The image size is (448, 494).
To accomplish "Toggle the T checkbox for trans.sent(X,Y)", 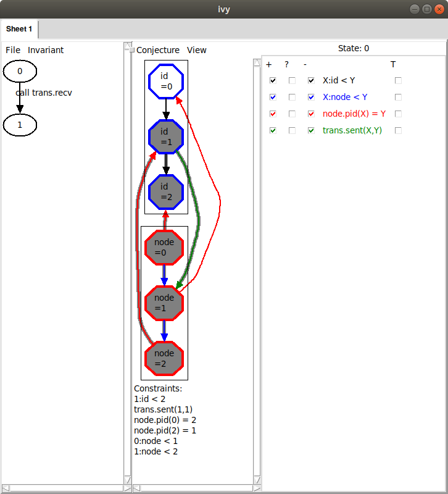I will (398, 130).
